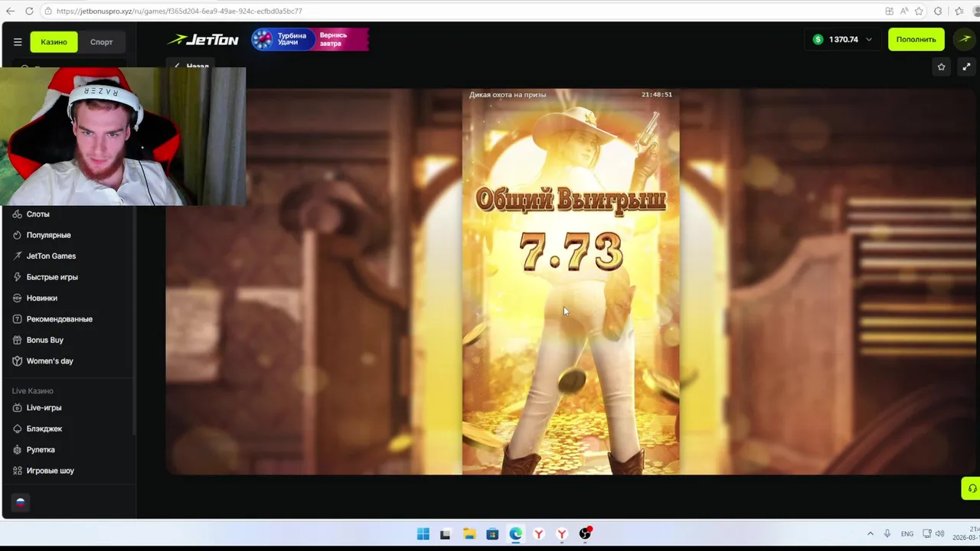Open the hamburger menu in JetTon header
980x551 pixels.
(18, 42)
